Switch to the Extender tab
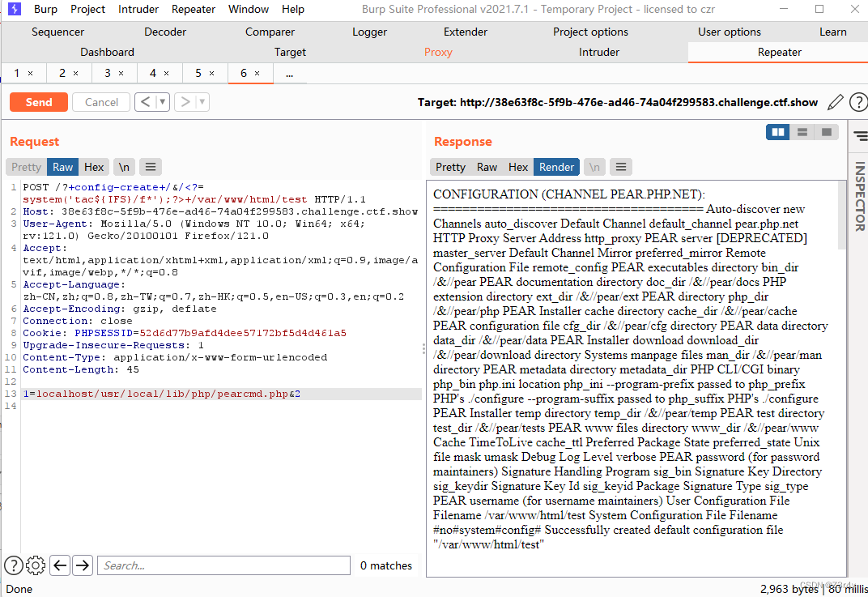Image resolution: width=868 pixels, height=597 pixels. click(465, 32)
